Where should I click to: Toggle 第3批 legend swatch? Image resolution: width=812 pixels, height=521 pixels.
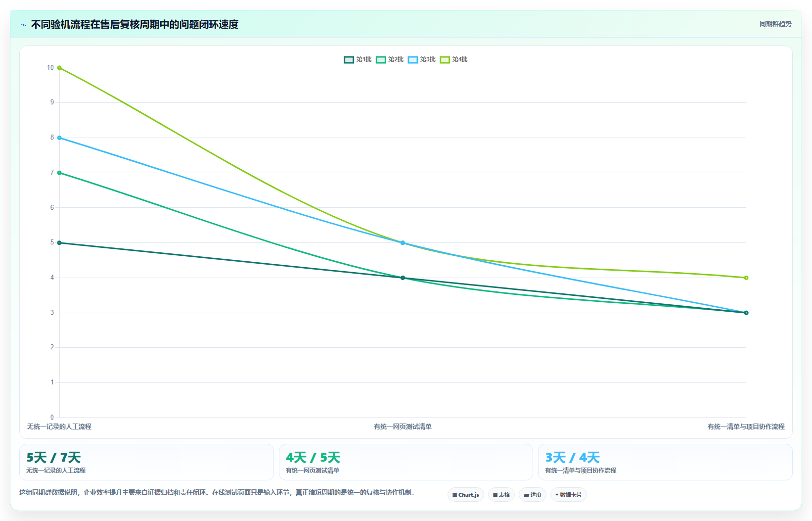(x=413, y=59)
